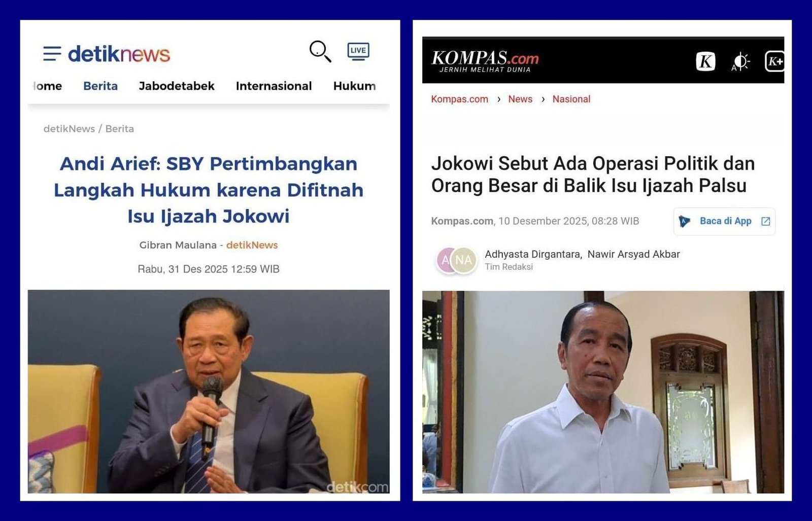The image size is (812, 521).
Task: Open the detiknews hamburger menu
Action: [x=52, y=53]
